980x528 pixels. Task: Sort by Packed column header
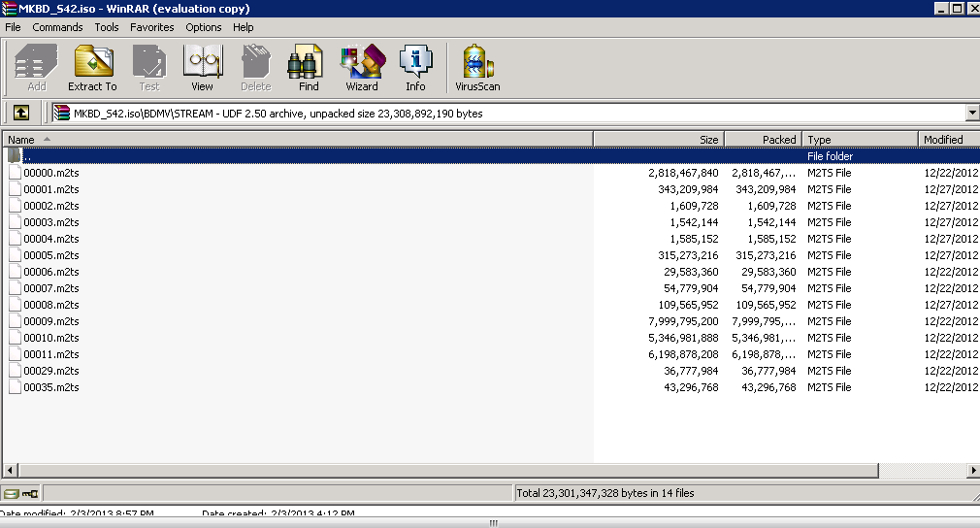[763, 140]
